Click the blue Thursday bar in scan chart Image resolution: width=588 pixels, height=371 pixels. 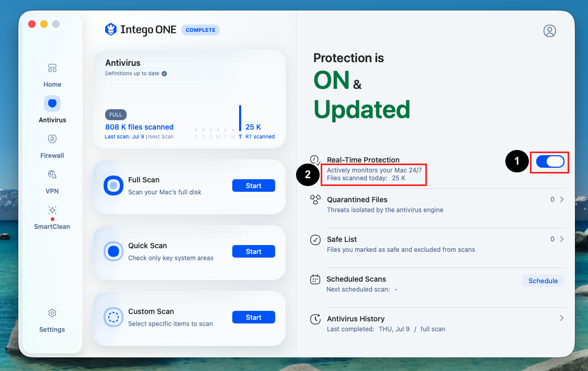240,118
